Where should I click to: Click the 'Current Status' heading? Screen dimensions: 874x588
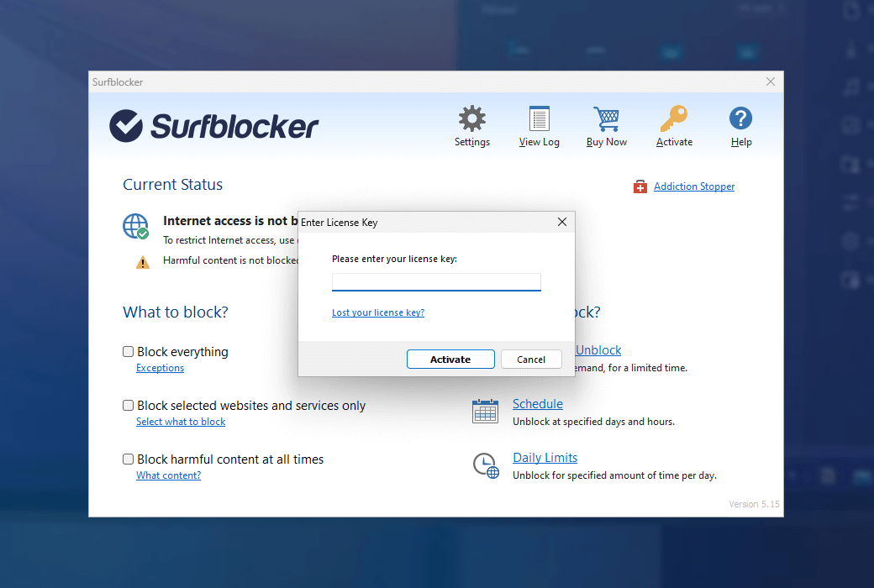[x=173, y=185]
